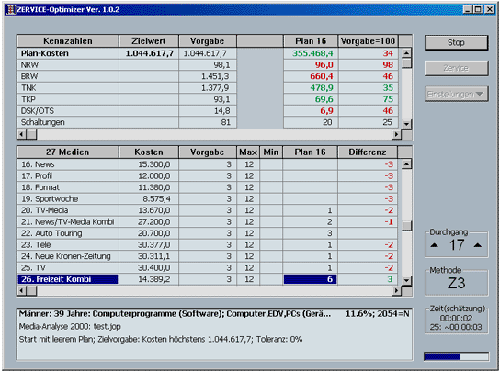Viewport: 500px width, 372px height.
Task: Click the Start mit leerem Plan status line
Action: (x=160, y=340)
